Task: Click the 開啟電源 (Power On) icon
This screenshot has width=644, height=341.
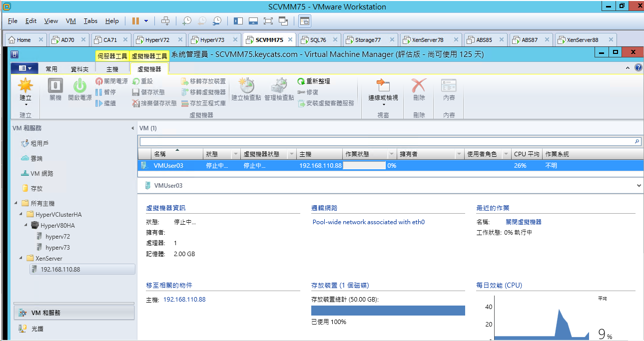Action: [x=79, y=90]
